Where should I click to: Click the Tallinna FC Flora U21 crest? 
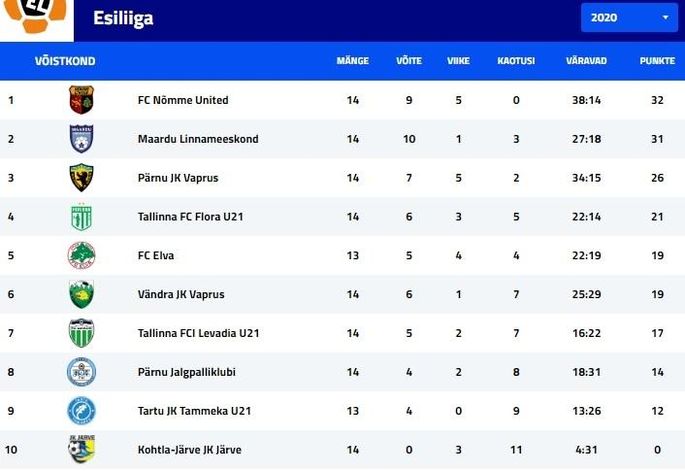click(81, 217)
